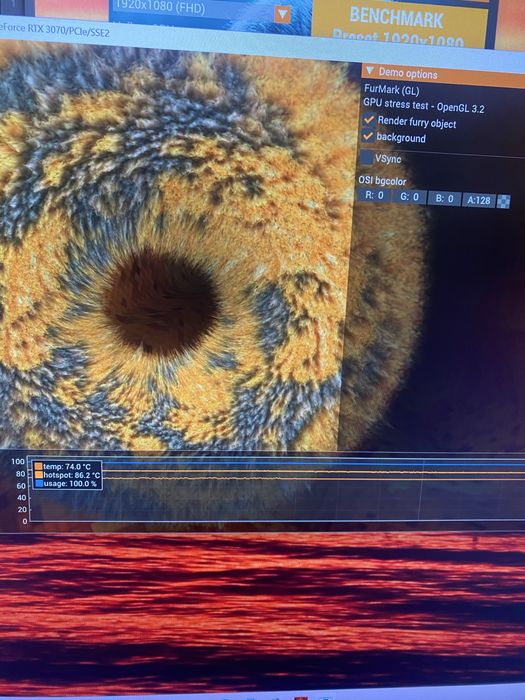Select the R: 0 red value field
The image size is (525, 700).
point(374,196)
